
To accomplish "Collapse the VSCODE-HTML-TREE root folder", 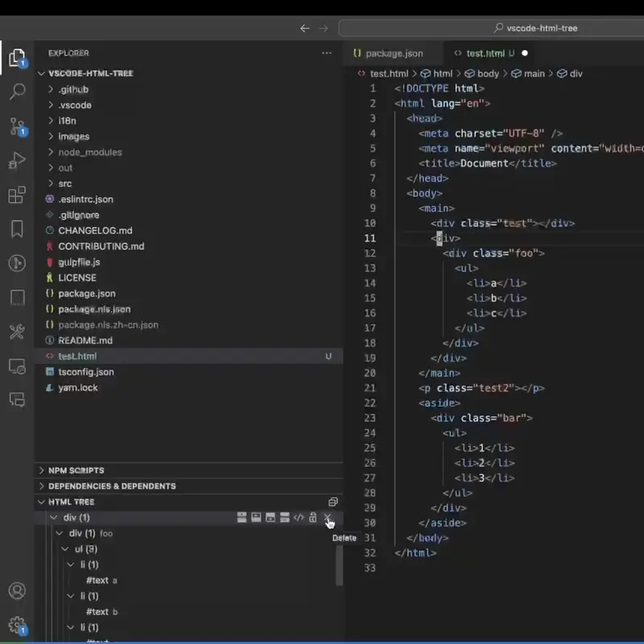I will tap(42, 73).
